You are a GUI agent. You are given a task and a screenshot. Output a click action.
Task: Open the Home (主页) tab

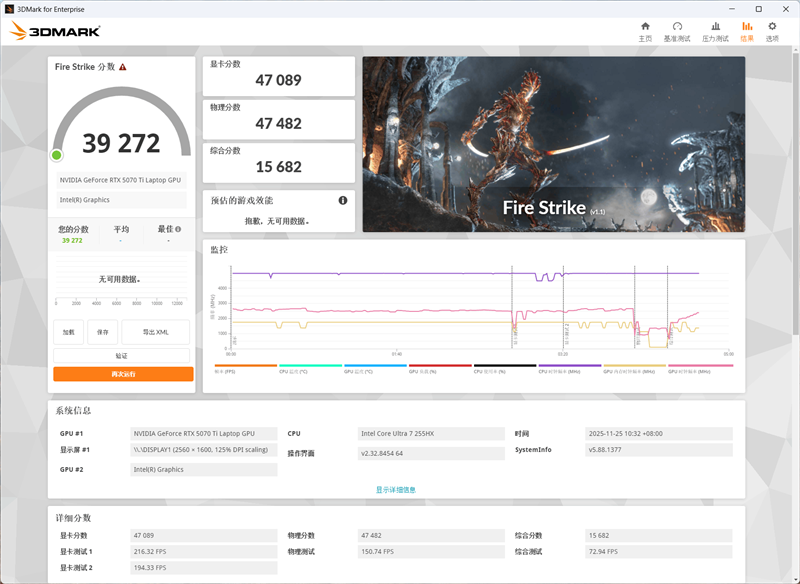[645, 31]
